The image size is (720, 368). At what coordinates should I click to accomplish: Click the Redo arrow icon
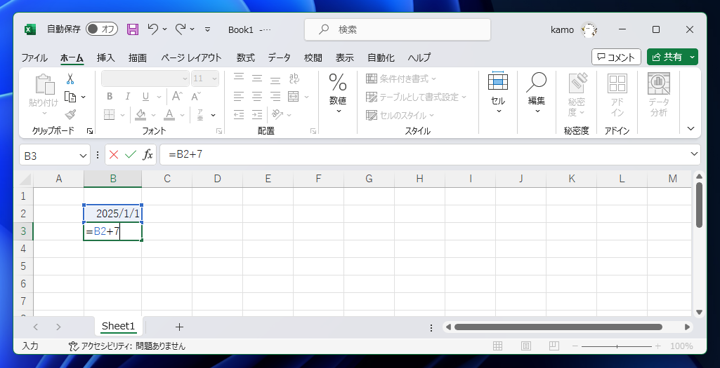[x=181, y=29]
